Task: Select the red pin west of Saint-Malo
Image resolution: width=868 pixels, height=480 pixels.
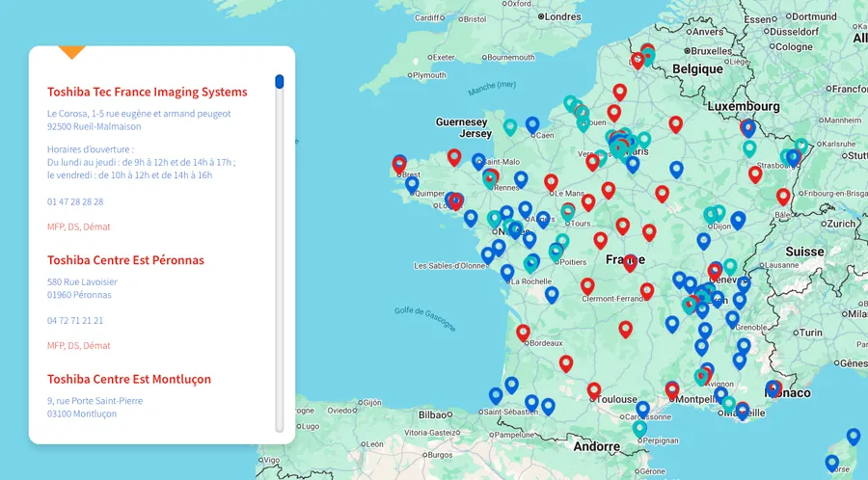Action: tap(454, 156)
